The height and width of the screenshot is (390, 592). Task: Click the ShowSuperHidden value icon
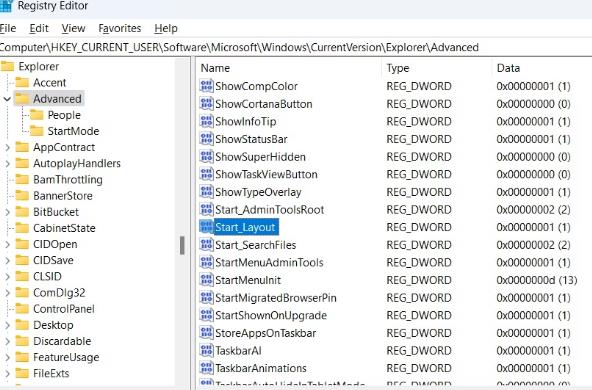(x=207, y=156)
